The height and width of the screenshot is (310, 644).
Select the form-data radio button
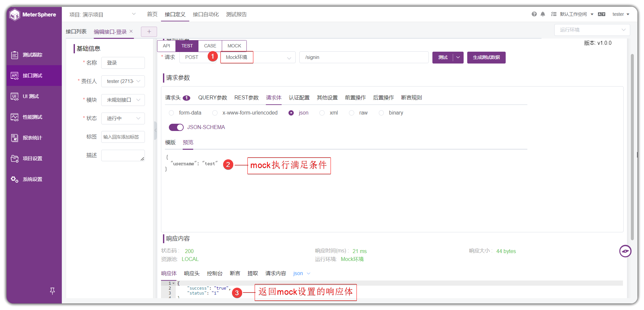pos(171,113)
